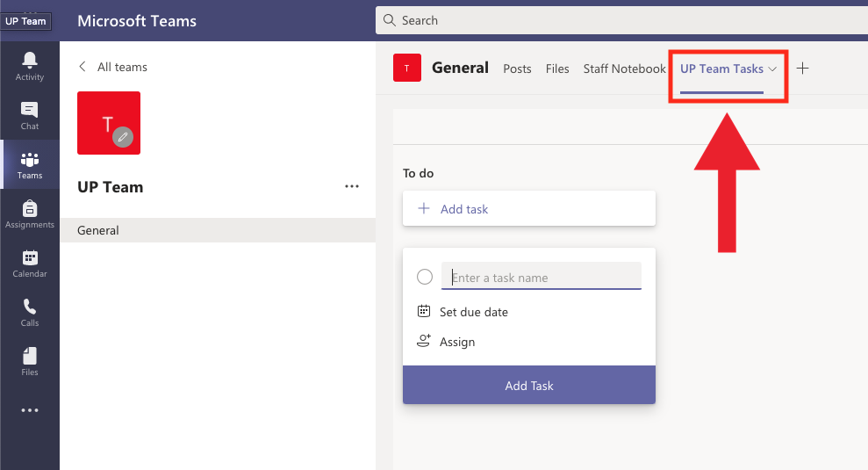Mark the new task circle as complete
This screenshot has width=868, height=470.
pyautogui.click(x=425, y=277)
